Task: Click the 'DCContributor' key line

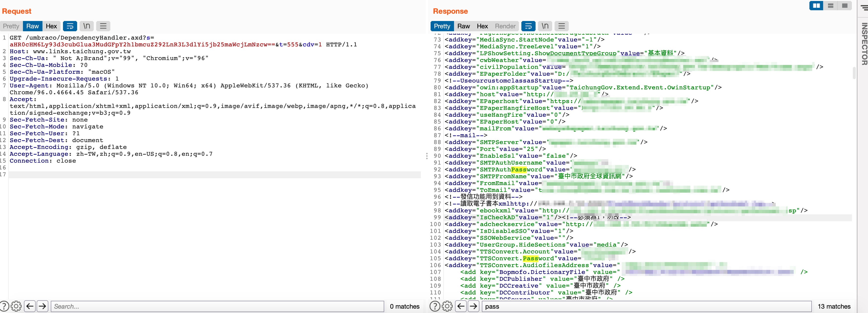Action: [546, 292]
